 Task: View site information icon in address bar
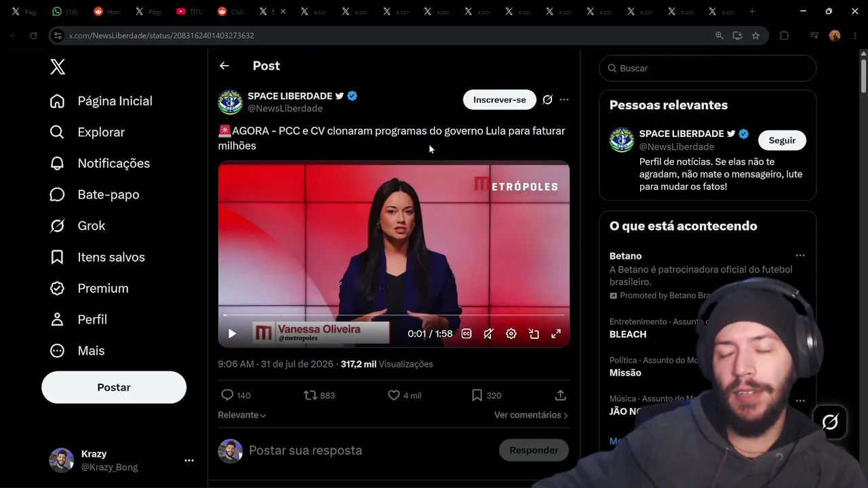click(x=58, y=36)
